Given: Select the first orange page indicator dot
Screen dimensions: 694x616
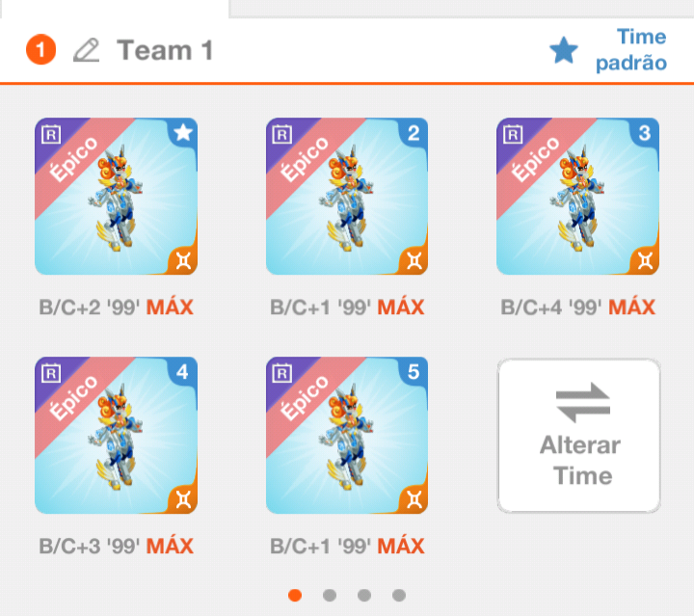Looking at the screenshot, I should [x=295, y=595].
